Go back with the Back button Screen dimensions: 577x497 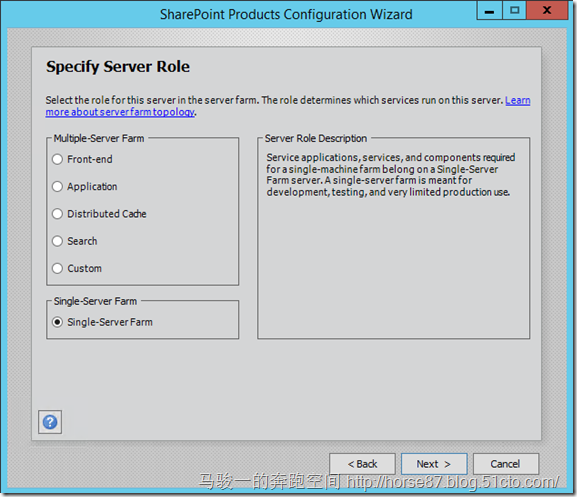click(362, 464)
